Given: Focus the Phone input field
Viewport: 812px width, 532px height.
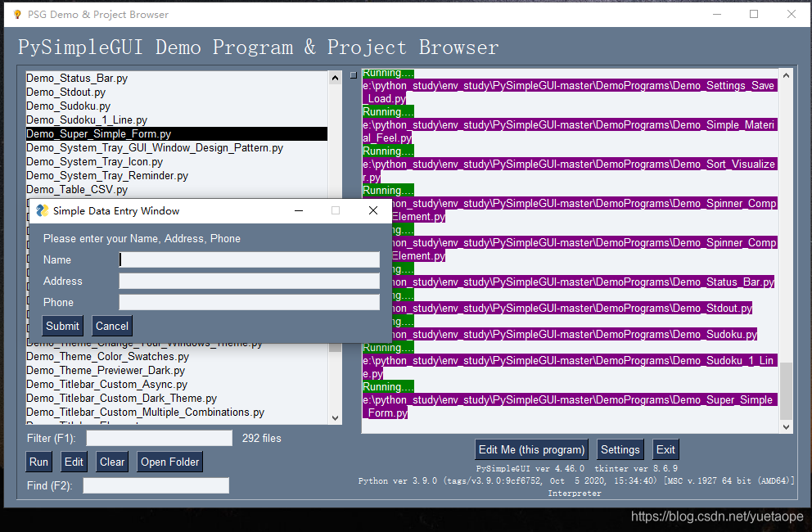Looking at the screenshot, I should pyautogui.click(x=249, y=302).
